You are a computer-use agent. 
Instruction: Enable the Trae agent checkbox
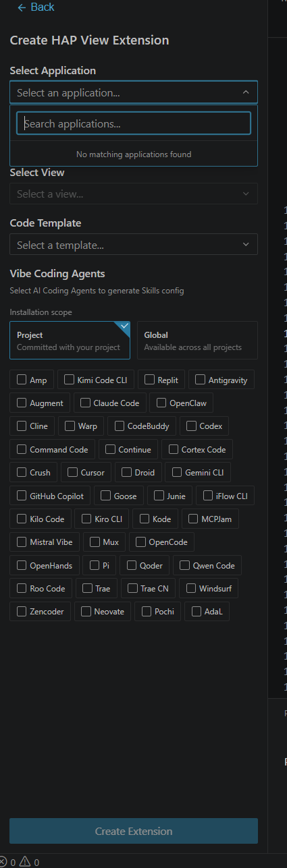click(88, 588)
